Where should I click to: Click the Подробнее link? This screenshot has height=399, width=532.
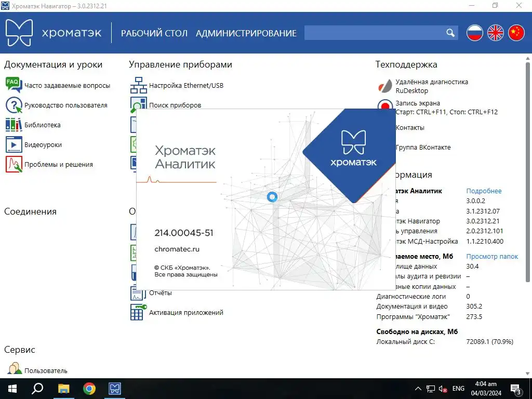[484, 191]
